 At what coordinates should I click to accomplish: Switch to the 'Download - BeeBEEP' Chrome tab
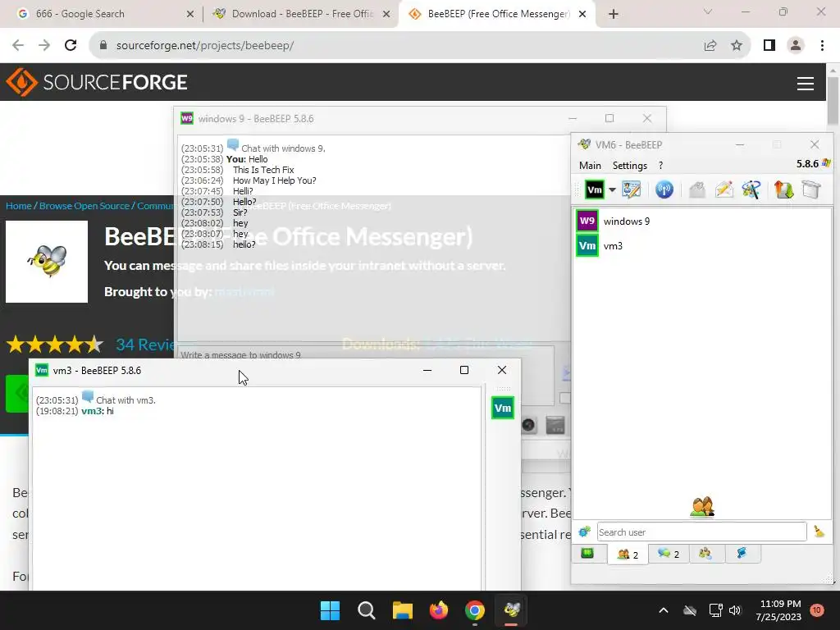click(302, 14)
